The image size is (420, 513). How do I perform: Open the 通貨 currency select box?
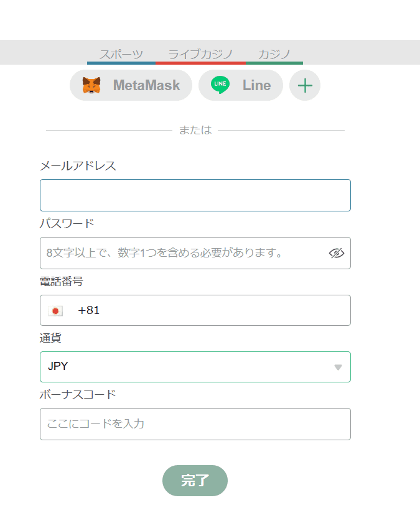pyautogui.click(x=195, y=367)
